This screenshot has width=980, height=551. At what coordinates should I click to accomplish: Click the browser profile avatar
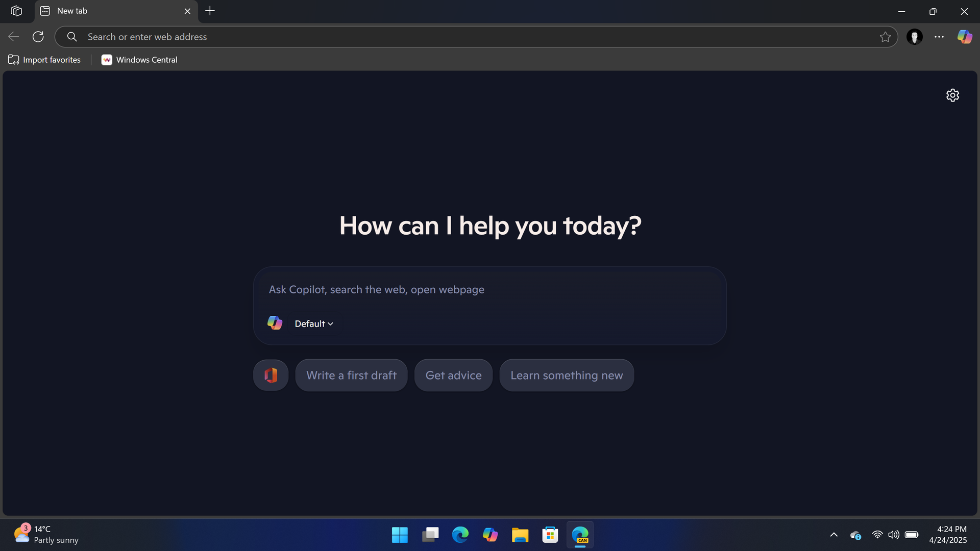point(915,36)
